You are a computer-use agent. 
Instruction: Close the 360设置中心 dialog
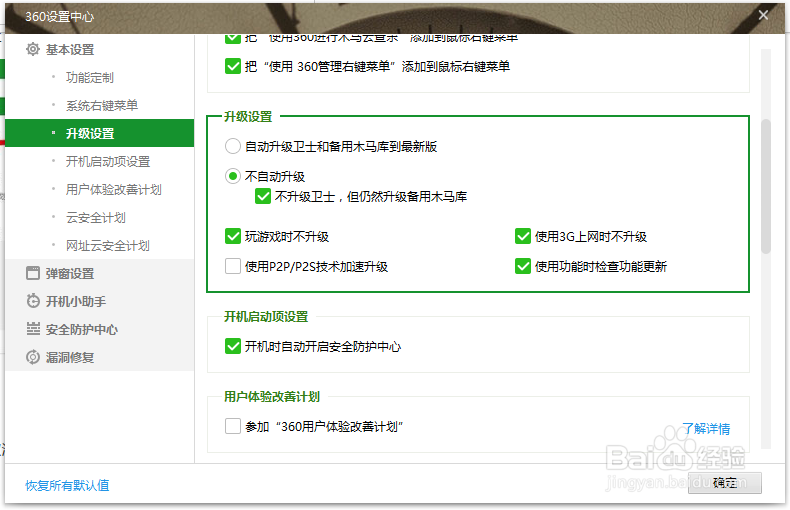tap(763, 15)
